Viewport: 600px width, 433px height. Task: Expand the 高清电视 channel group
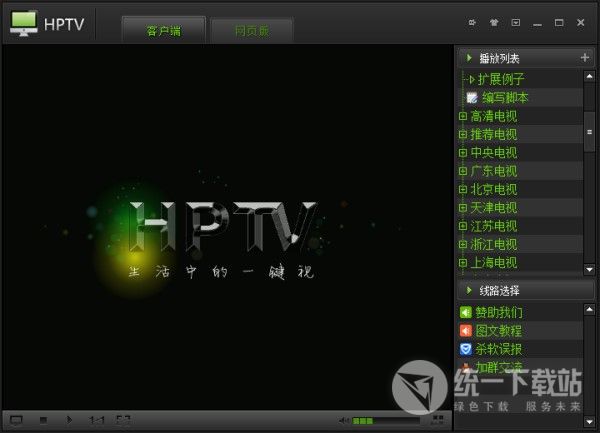click(x=463, y=116)
